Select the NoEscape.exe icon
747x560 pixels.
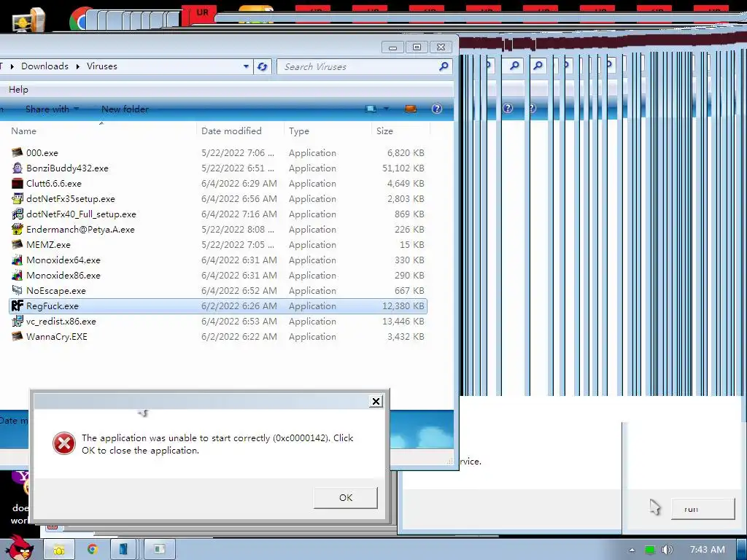[18, 290]
